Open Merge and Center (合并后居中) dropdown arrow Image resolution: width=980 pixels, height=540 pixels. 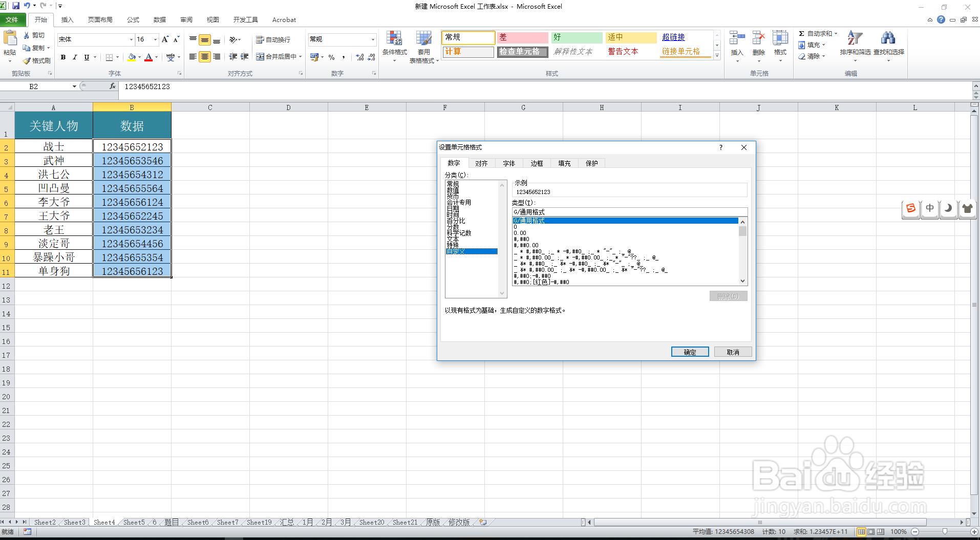(301, 57)
